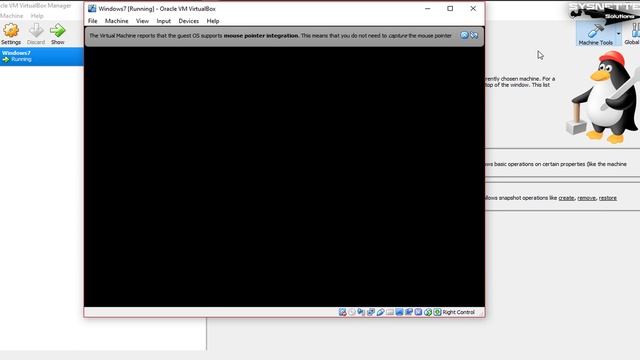The height and width of the screenshot is (360, 640).
Task: Click the shared folders icon in VM status bar
Action: pyautogui.click(x=390, y=312)
